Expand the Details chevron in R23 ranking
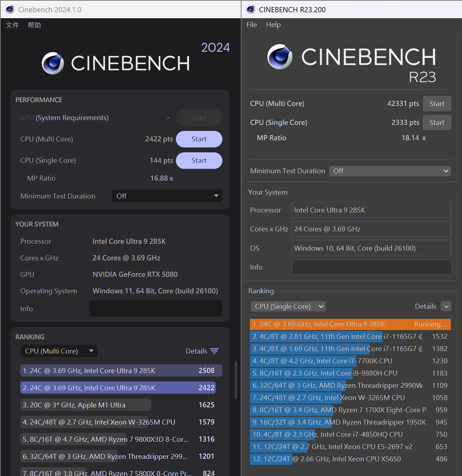 point(446,306)
